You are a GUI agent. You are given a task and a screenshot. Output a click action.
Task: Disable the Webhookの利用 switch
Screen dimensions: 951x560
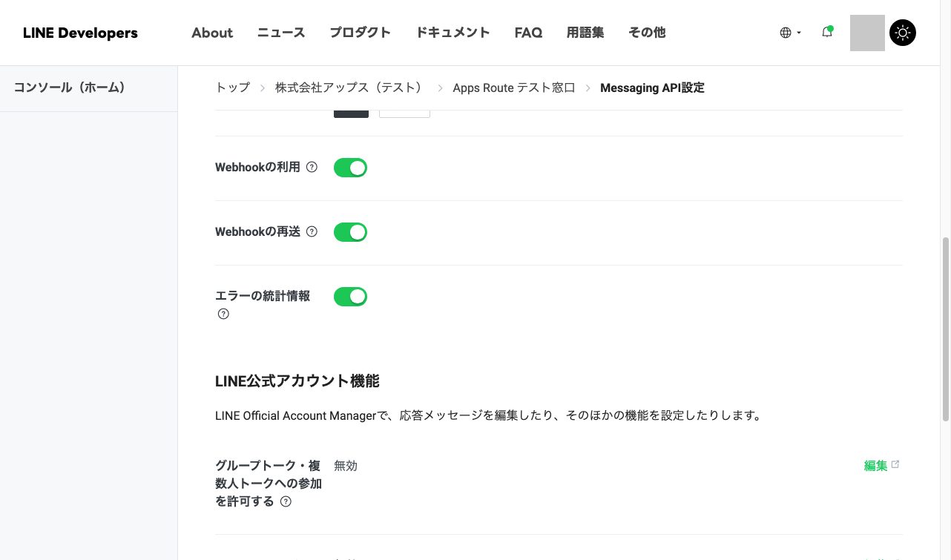click(x=350, y=168)
